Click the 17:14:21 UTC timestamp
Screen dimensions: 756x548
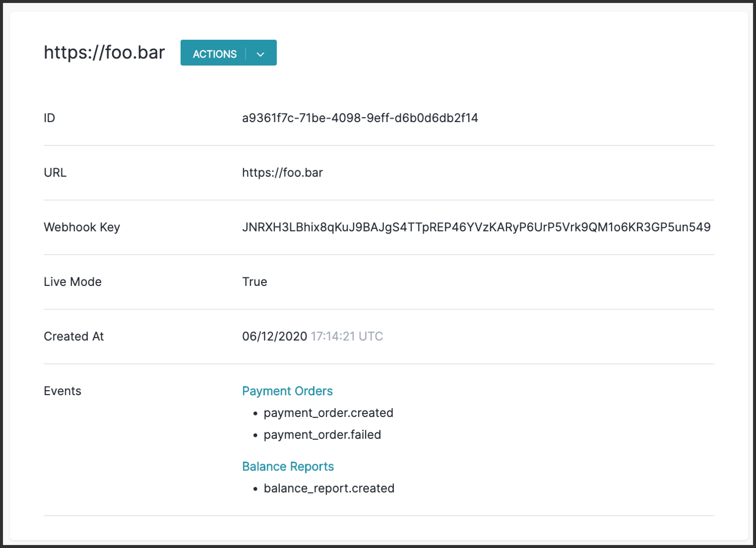[347, 336]
